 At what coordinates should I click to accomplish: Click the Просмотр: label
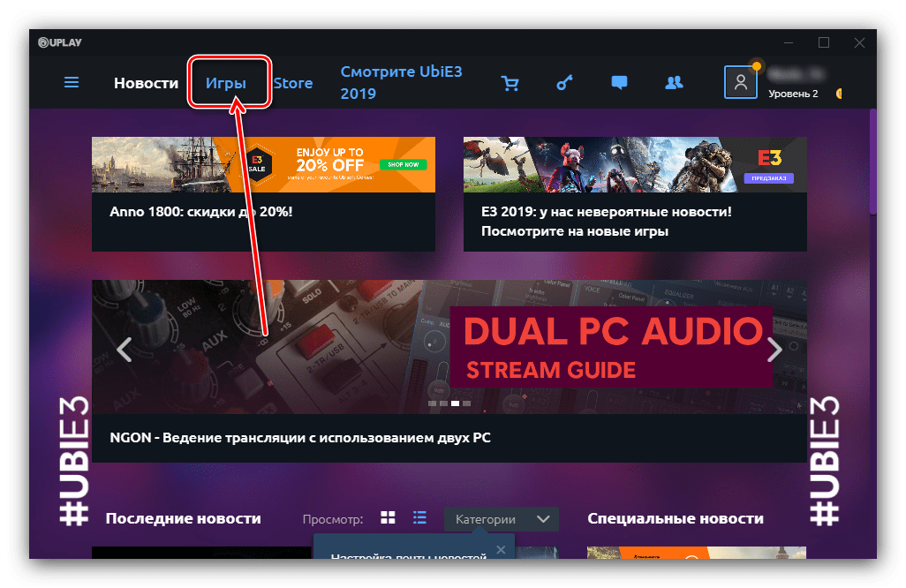[x=333, y=519]
